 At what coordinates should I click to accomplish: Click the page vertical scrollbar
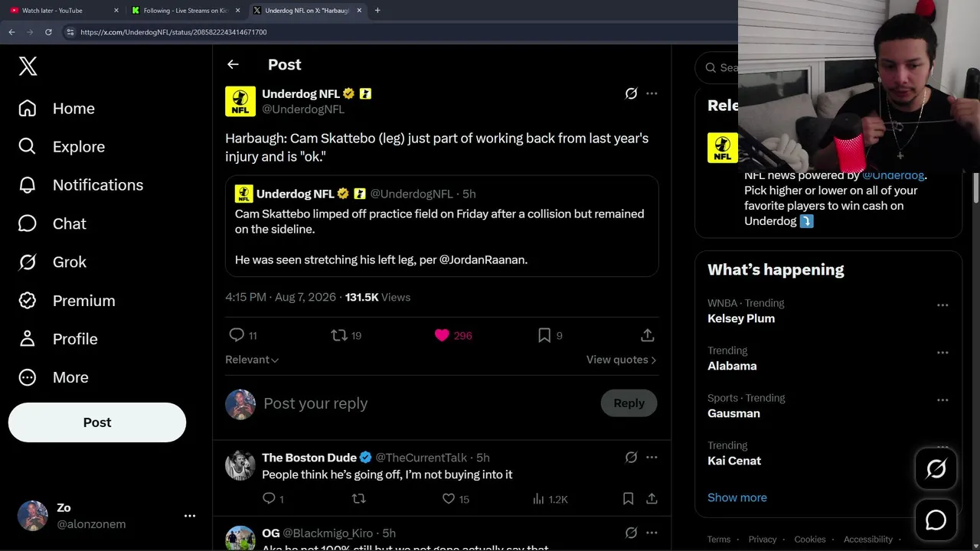pyautogui.click(x=975, y=187)
